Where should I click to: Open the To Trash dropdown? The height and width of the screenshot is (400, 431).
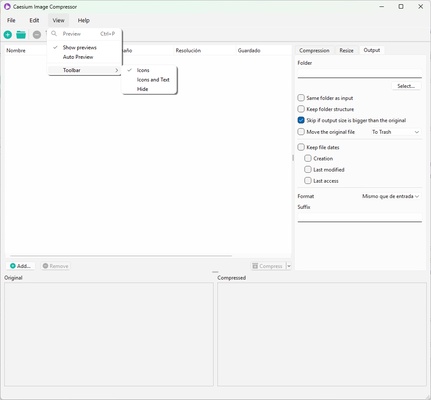pyautogui.click(x=395, y=132)
